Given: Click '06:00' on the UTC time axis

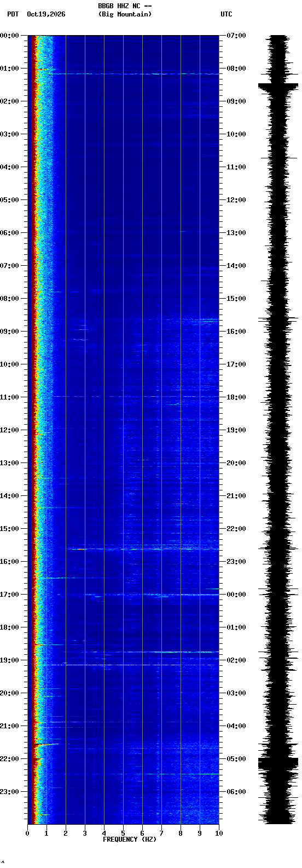Looking at the screenshot, I should [x=236, y=792].
